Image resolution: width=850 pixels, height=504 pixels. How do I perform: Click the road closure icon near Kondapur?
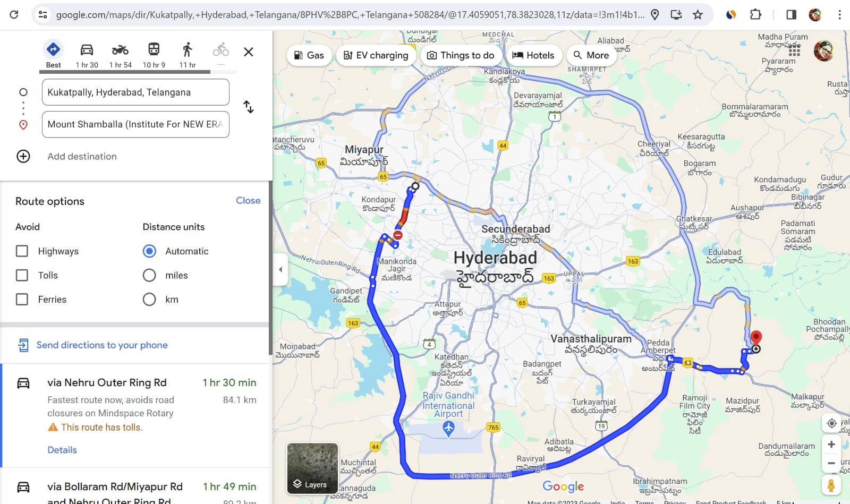(x=398, y=235)
